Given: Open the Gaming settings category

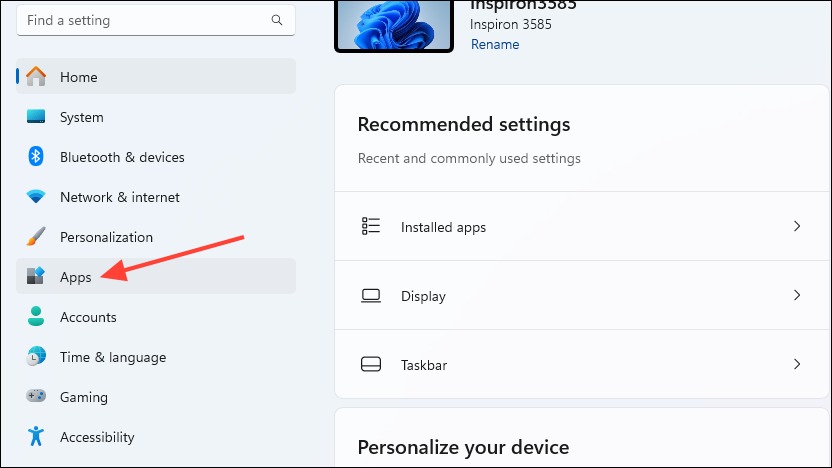Looking at the screenshot, I should [156, 396].
